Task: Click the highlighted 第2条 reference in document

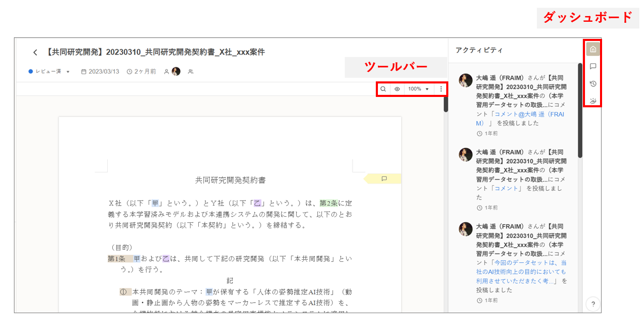Action: tap(328, 203)
